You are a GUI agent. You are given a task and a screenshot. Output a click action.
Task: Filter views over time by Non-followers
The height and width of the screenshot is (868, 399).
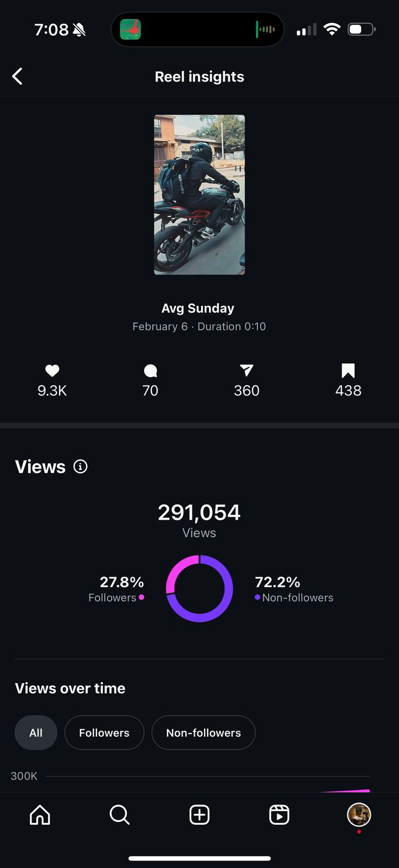(203, 732)
